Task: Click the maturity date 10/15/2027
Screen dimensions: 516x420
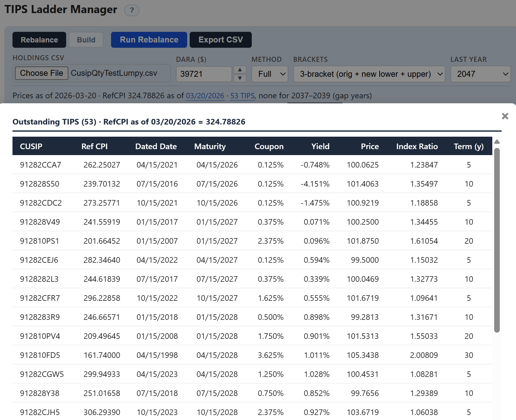Action: [x=217, y=298]
